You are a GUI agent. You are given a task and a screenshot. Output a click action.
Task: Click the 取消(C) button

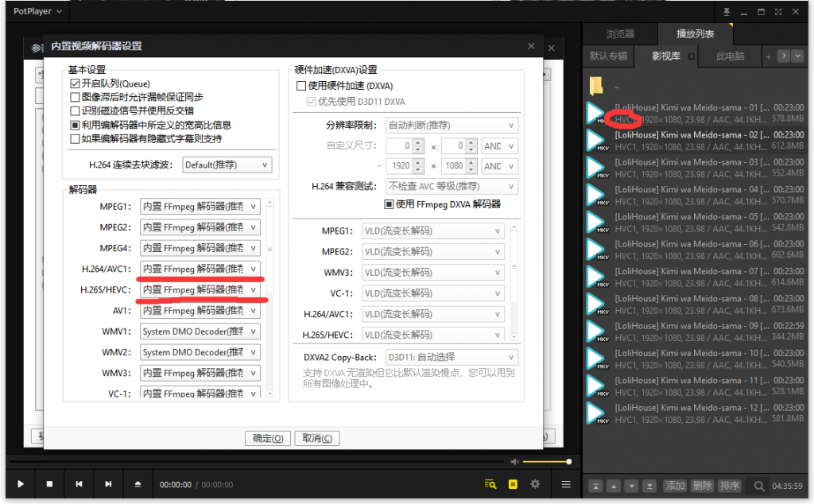coord(316,438)
